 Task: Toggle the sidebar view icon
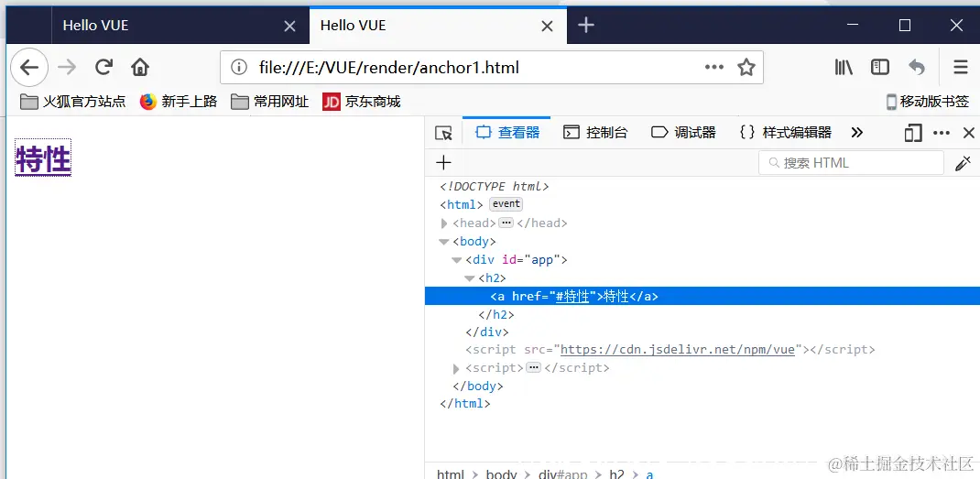tap(880, 67)
